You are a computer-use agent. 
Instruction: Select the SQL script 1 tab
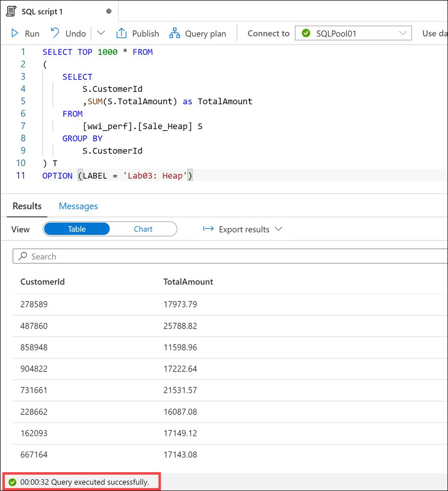[43, 11]
